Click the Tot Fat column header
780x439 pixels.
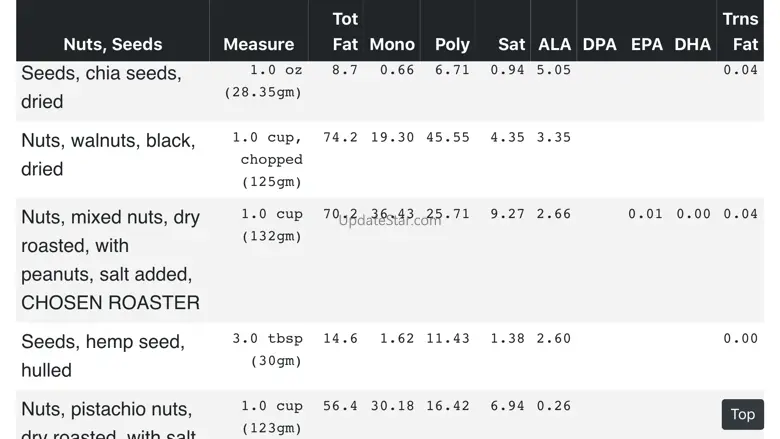point(345,31)
